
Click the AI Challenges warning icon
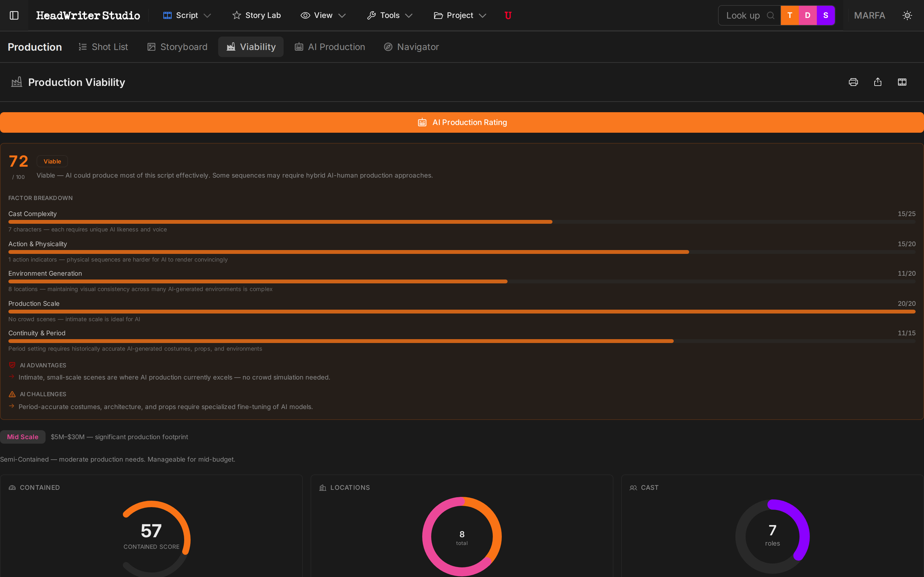[12, 394]
